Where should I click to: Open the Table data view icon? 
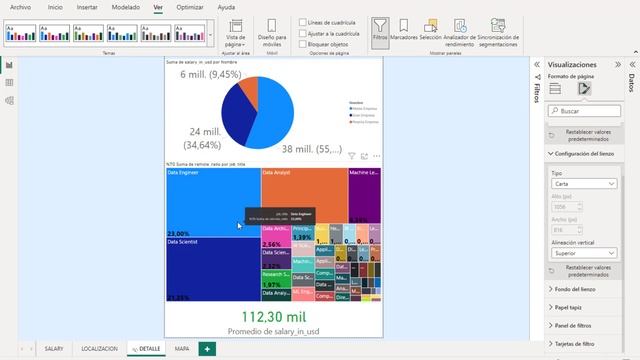(9, 83)
